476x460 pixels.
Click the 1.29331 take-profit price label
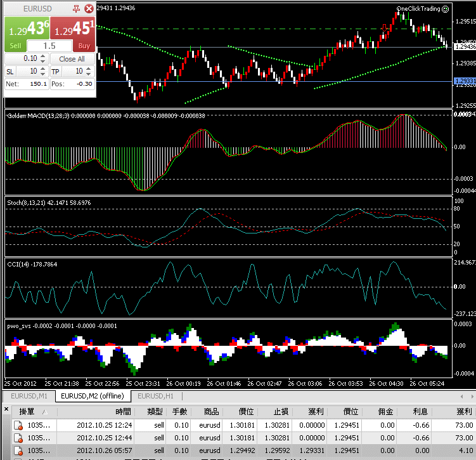click(x=465, y=81)
